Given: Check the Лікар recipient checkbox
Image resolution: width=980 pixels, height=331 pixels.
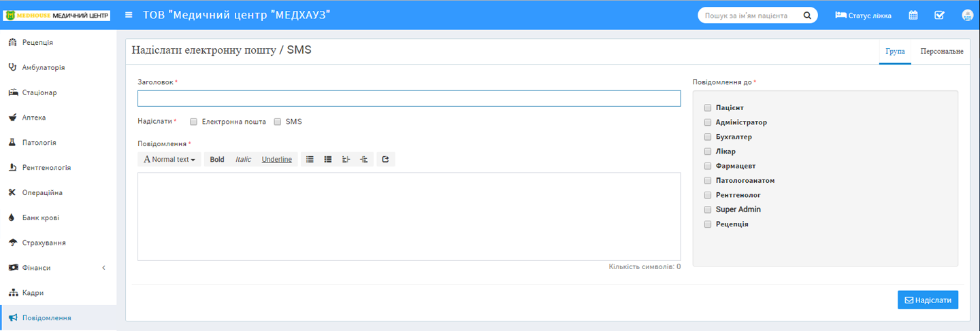Looking at the screenshot, I should pyautogui.click(x=708, y=152).
